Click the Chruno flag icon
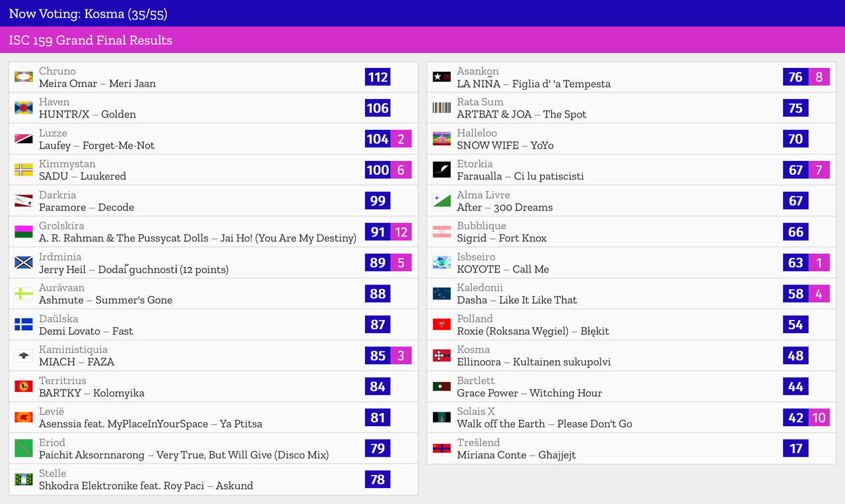The height and width of the screenshot is (504, 845). 24,77
